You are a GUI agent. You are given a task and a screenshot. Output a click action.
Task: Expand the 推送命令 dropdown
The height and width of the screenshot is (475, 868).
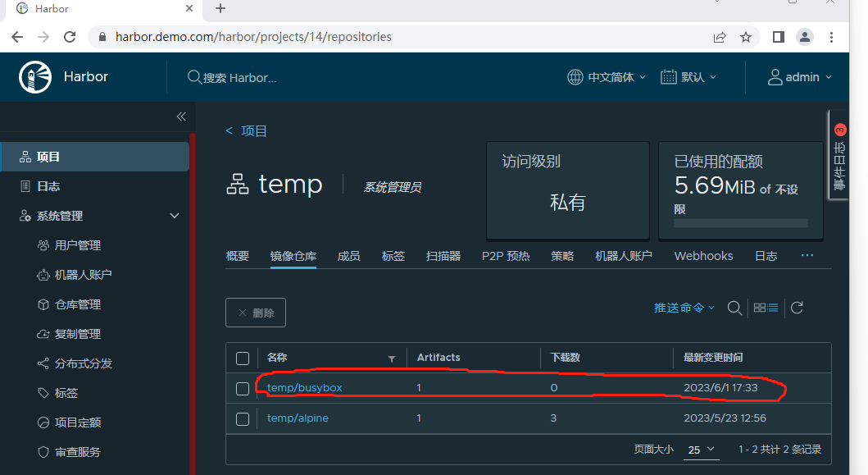pos(684,308)
